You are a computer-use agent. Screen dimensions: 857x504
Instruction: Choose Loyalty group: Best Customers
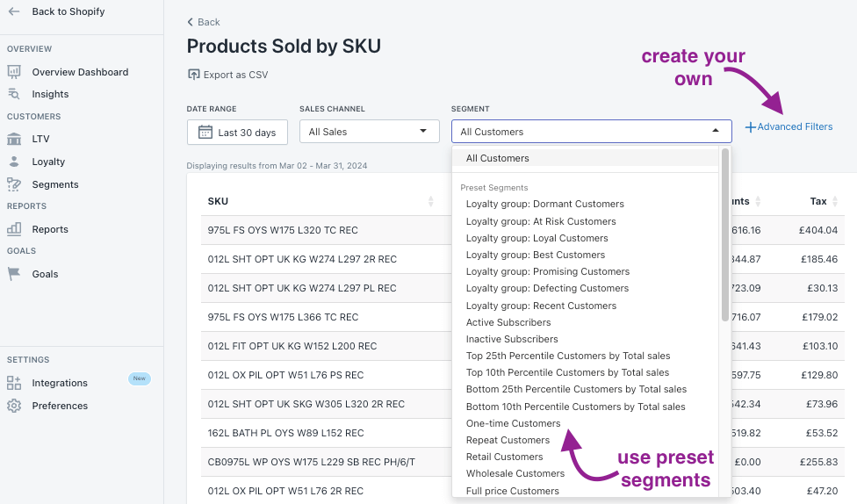coord(535,255)
